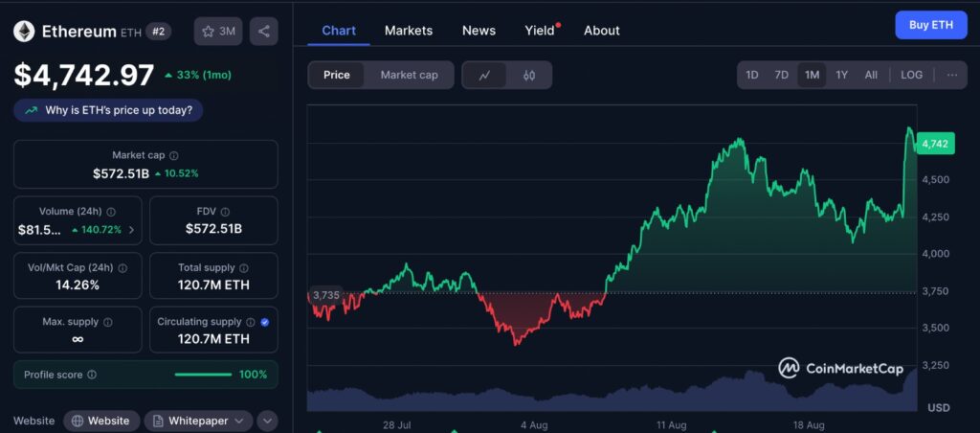
Task: Open the About tab
Action: tap(602, 31)
